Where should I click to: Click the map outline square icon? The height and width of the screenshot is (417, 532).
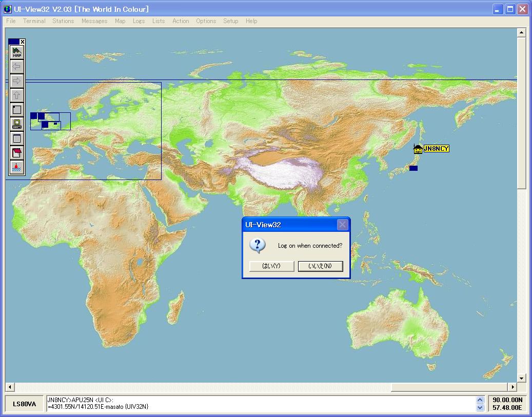pyautogui.click(x=17, y=110)
